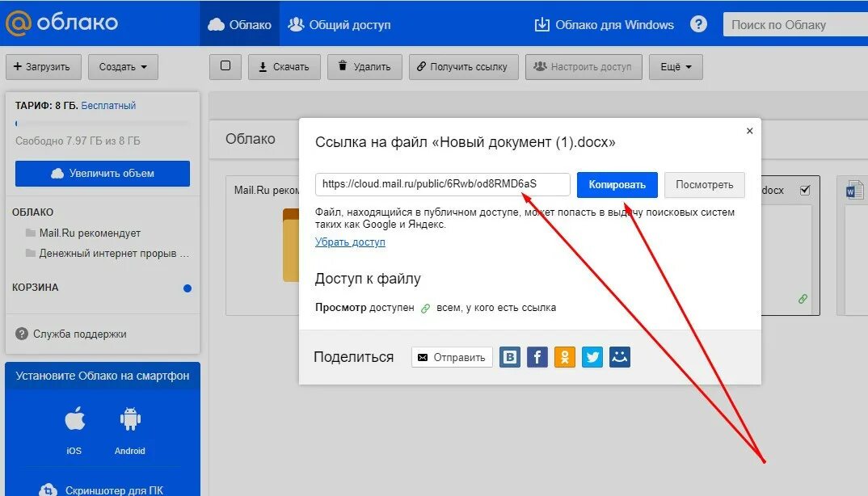The height and width of the screenshot is (496, 868).
Task: Uncheck the selected docx file checkbox
Action: pos(805,191)
